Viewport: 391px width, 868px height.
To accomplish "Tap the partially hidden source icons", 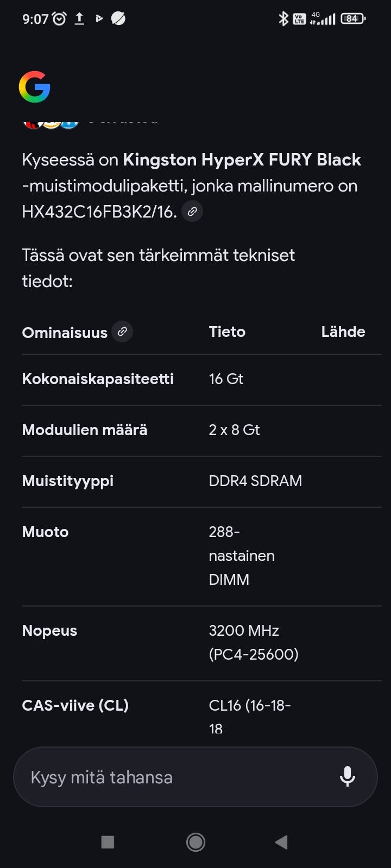I will click(52, 122).
